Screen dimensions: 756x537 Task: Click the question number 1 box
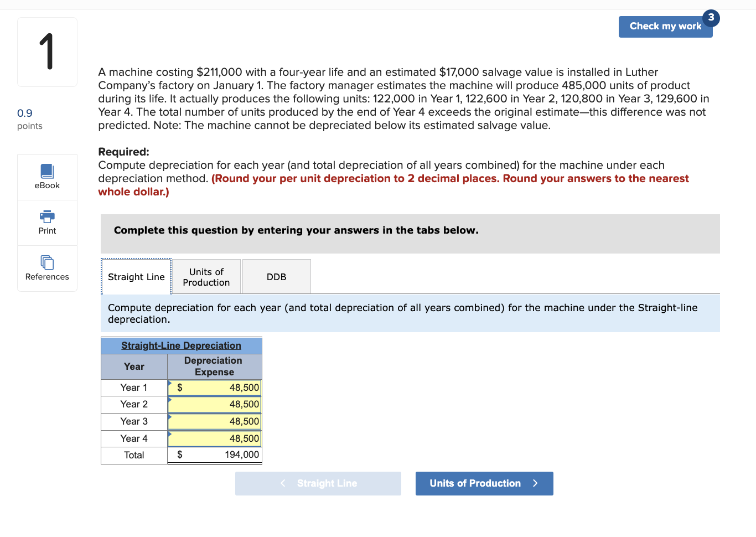click(x=47, y=52)
